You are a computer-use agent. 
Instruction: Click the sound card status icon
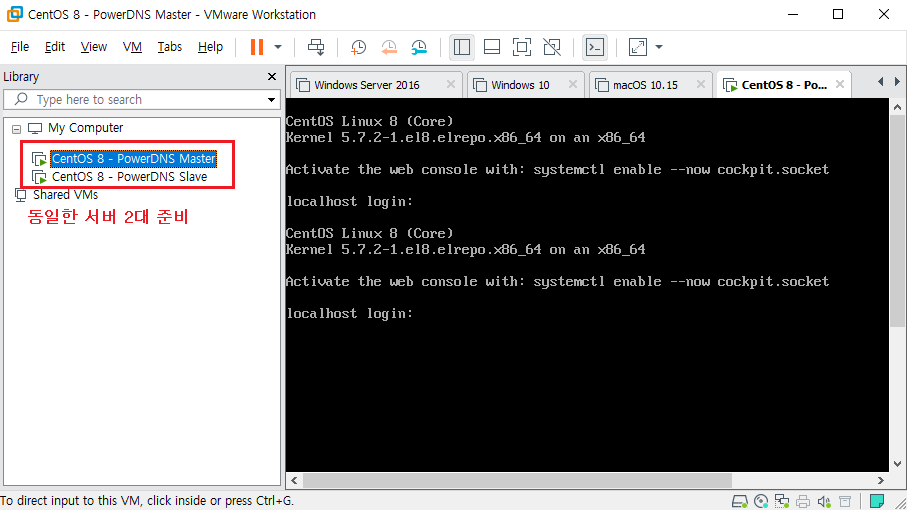pos(824,501)
